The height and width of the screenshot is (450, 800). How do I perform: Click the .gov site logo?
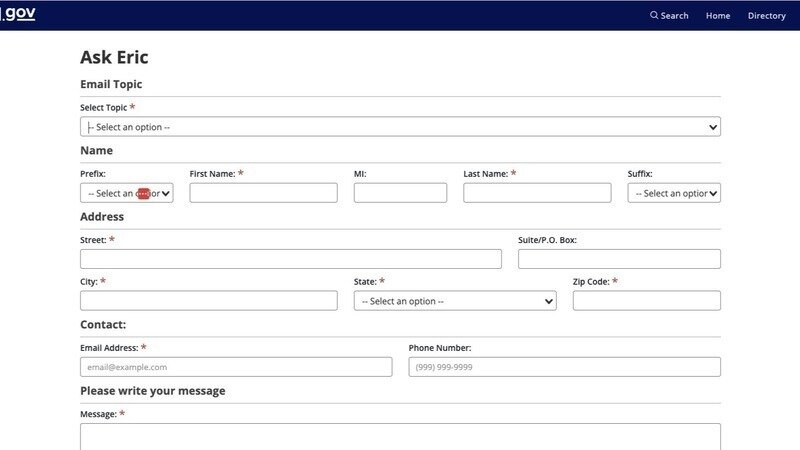18,15
